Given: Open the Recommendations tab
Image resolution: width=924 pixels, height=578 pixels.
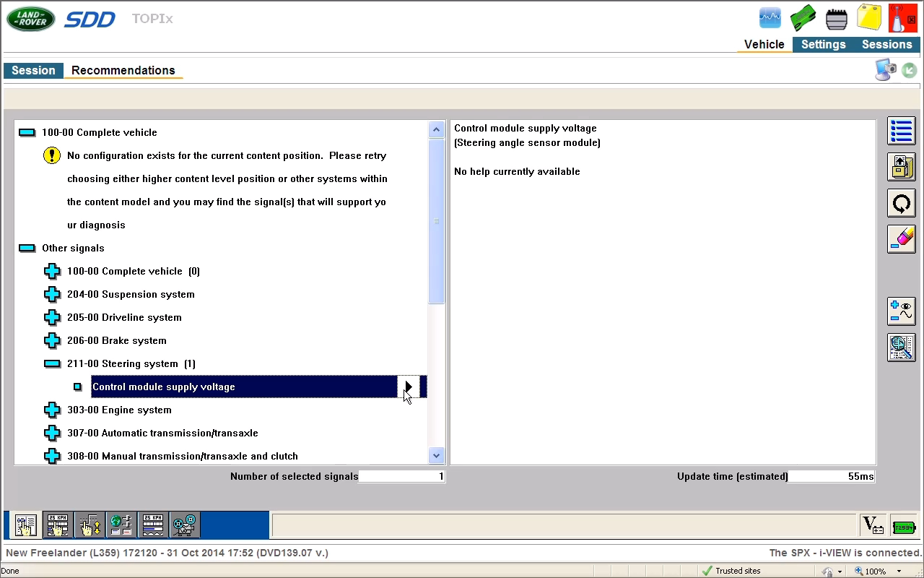Looking at the screenshot, I should click(x=123, y=70).
